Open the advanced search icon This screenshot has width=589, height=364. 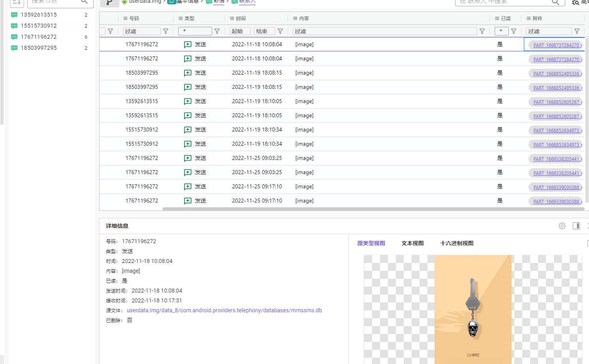[576, 2]
